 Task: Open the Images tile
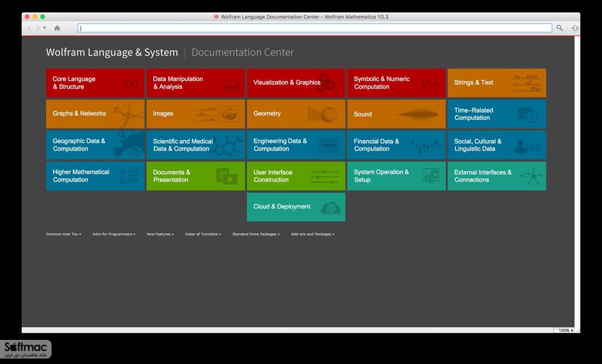coord(195,114)
